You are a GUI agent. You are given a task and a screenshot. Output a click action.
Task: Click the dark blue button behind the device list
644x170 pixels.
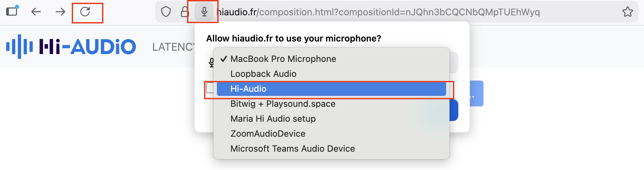454,111
